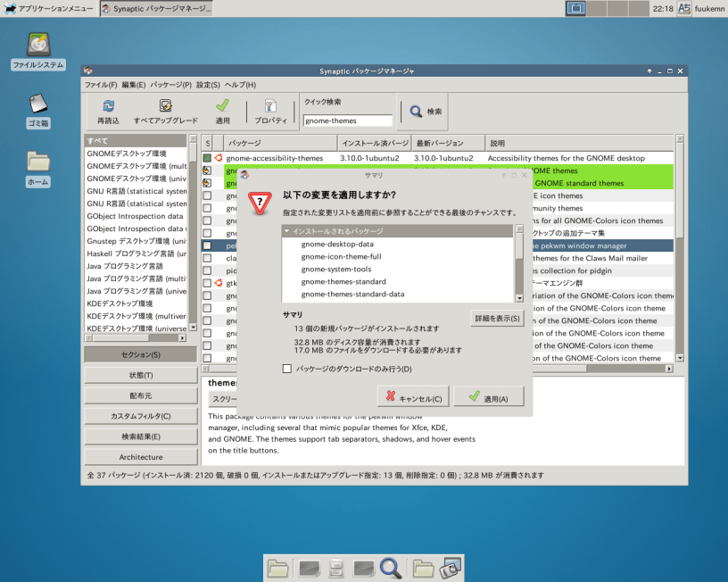Open the 編集(E) menu

134,85
